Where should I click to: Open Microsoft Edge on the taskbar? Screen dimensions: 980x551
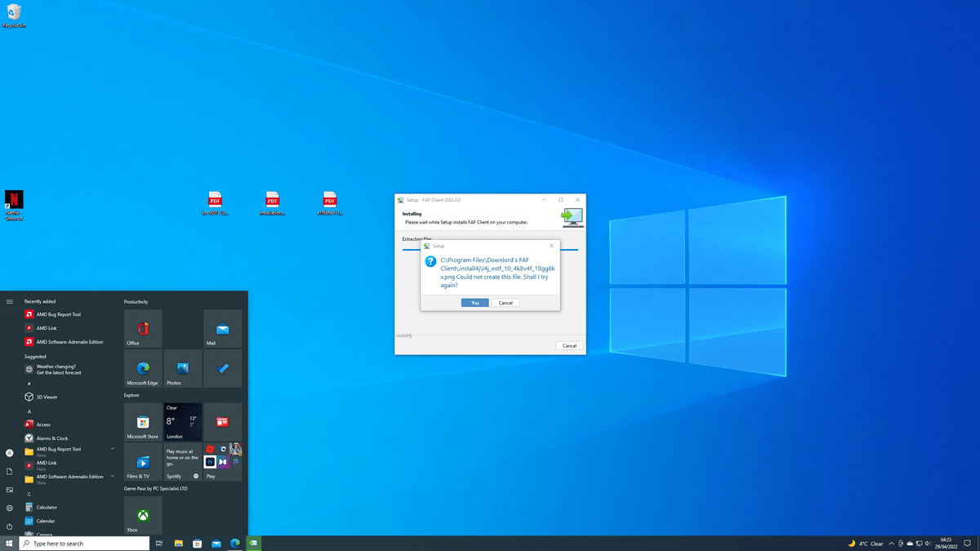[x=235, y=543]
